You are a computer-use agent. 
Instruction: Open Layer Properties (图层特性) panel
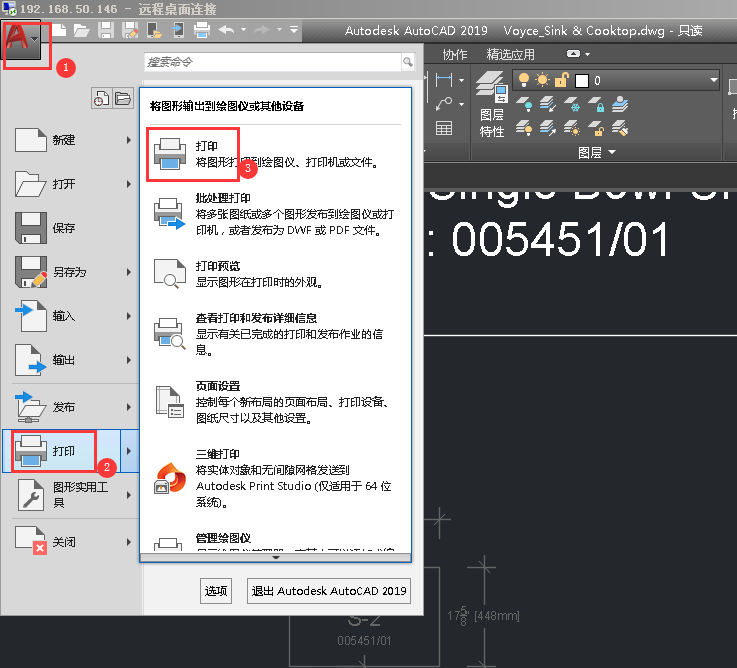tap(492, 106)
